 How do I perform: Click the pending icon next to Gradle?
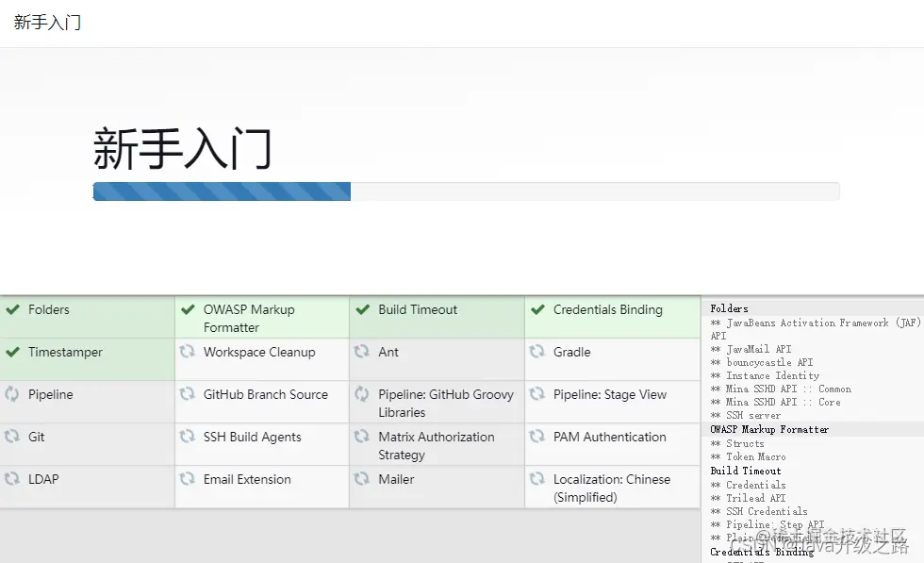tap(536, 352)
